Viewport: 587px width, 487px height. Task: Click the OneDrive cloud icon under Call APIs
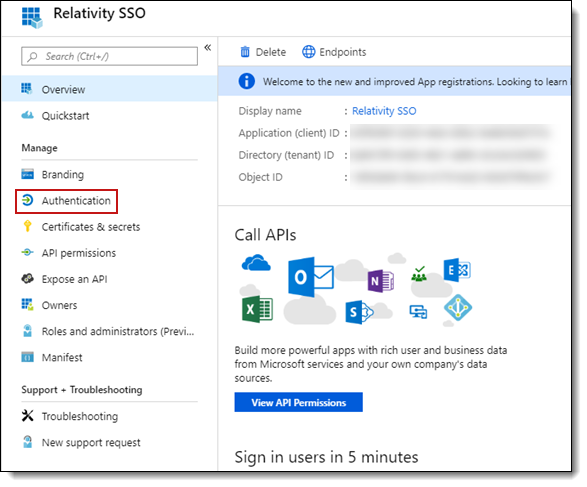click(x=256, y=262)
